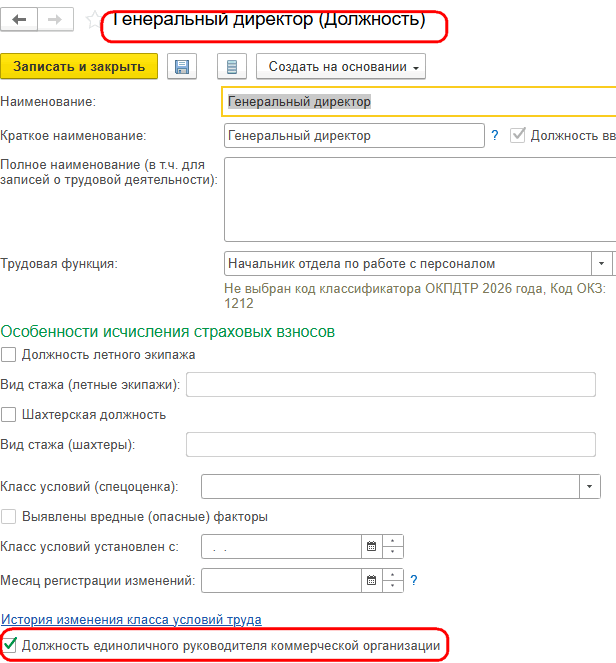Uncheck Должность единоличного руководителя коммерческой организации

click(x=9, y=645)
